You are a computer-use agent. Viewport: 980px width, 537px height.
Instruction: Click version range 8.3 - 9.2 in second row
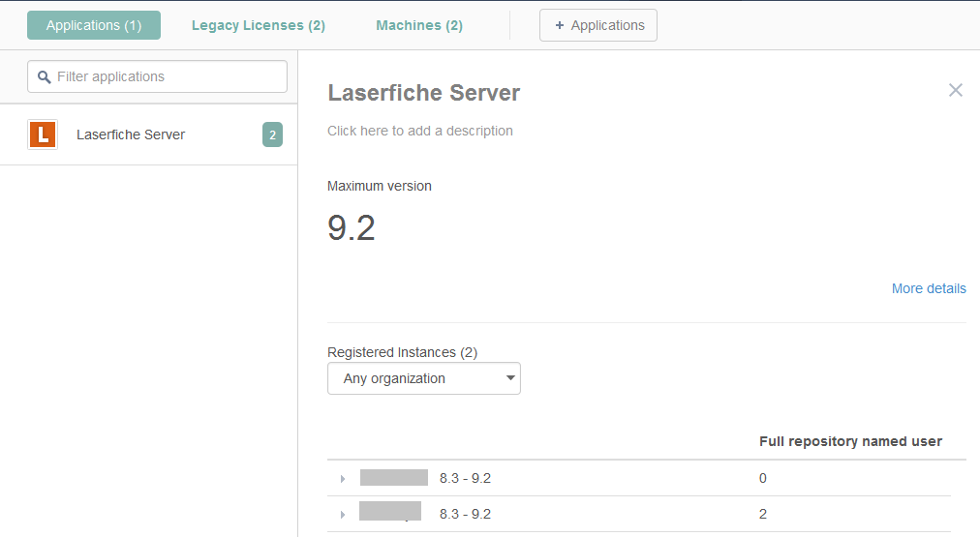point(465,514)
